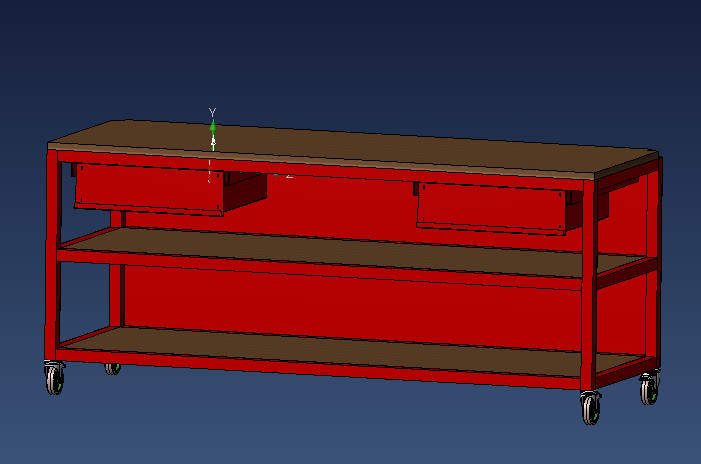The image size is (701, 464).
Task: Pick the right drawer front panel
Action: pos(491,207)
